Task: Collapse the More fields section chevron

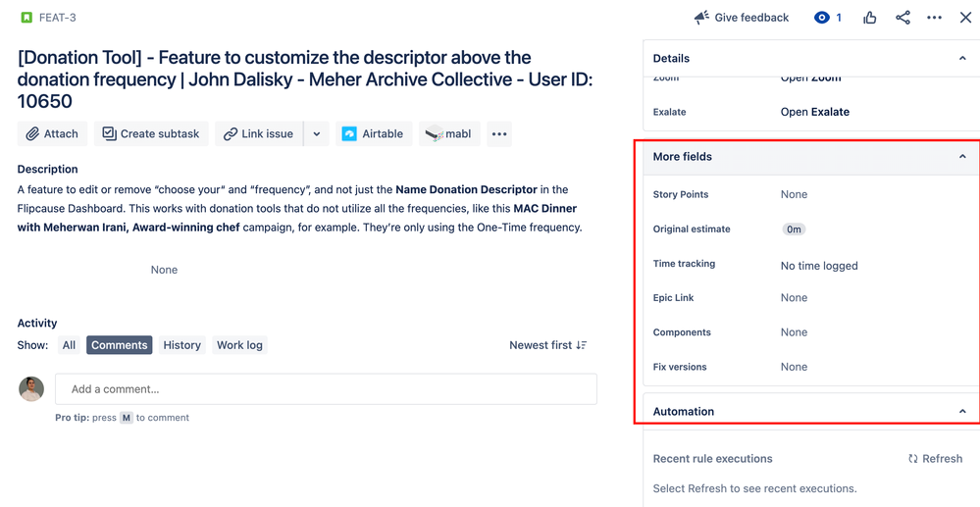Action: point(962,156)
